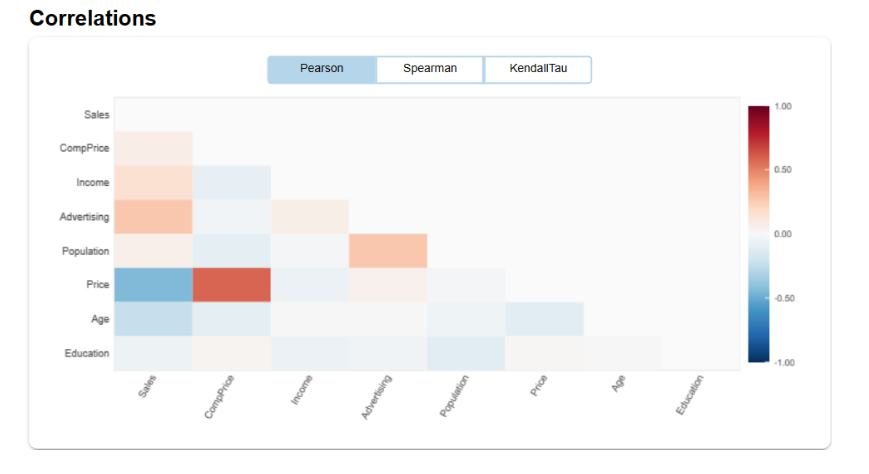Click the Advertising label on the y-axis

coord(85,217)
